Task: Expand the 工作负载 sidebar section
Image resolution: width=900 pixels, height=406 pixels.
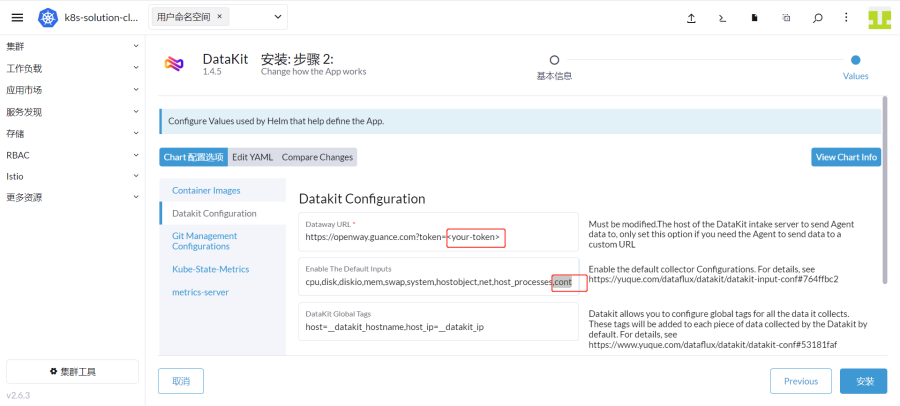Action: pos(72,68)
